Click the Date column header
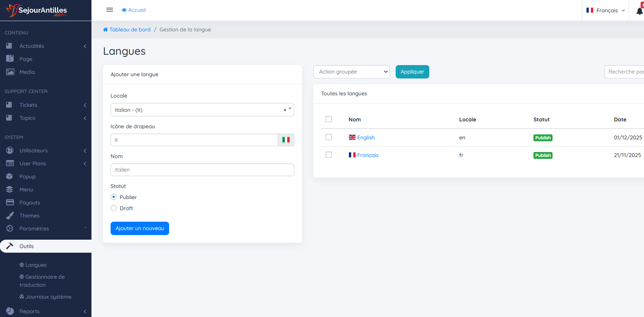The image size is (644, 317). (x=620, y=119)
